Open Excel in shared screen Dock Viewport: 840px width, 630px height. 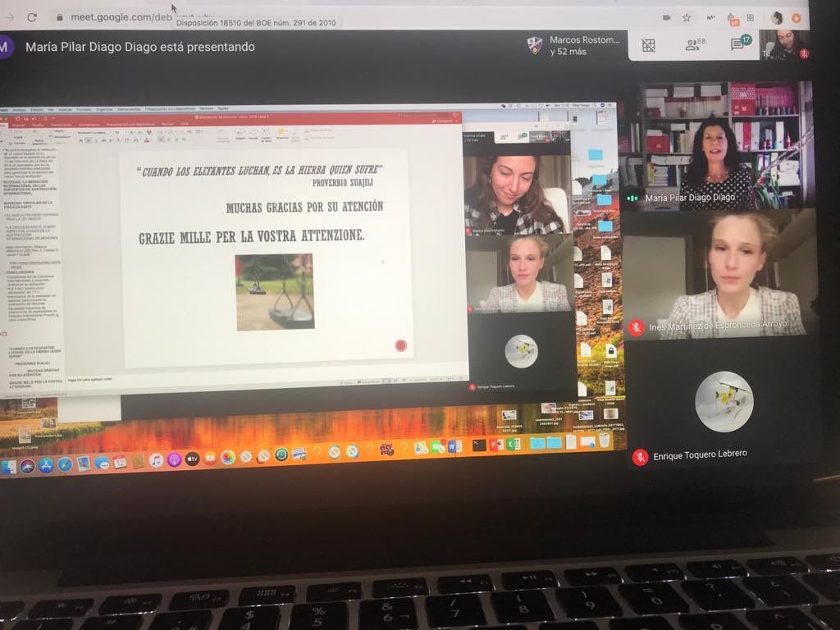(x=512, y=444)
